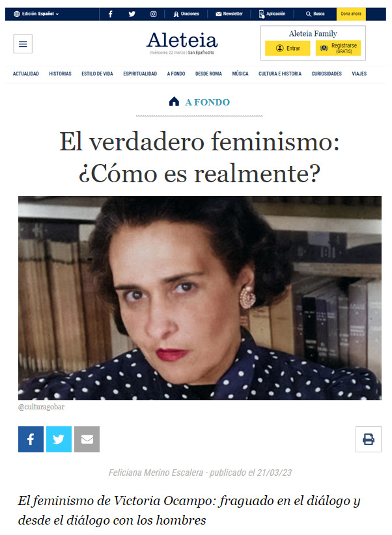Select ESPIRITUALIDAD in the navigation menu
The width and height of the screenshot is (392, 535).
tap(140, 74)
